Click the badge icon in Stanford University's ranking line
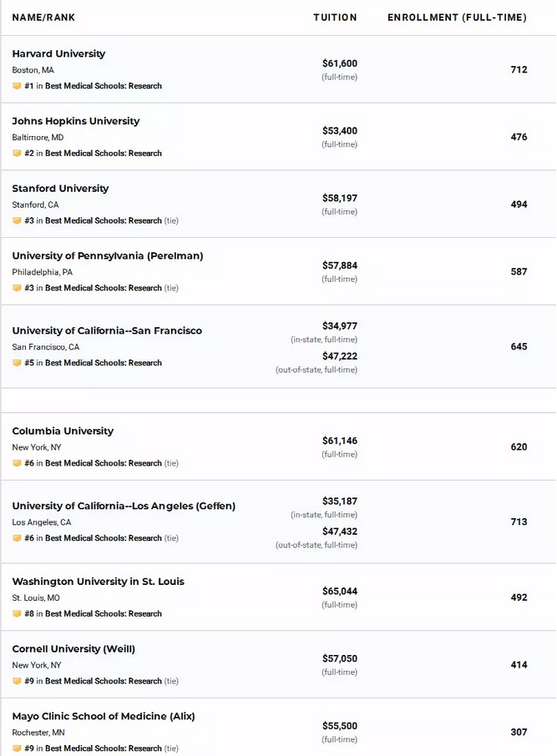The image size is (557, 756). (x=17, y=221)
